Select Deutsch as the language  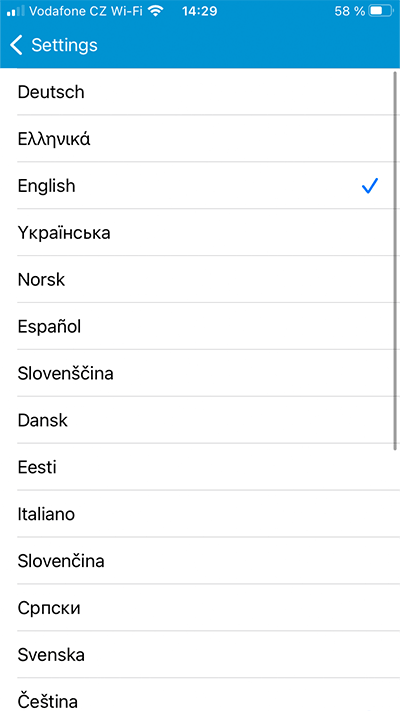200,92
